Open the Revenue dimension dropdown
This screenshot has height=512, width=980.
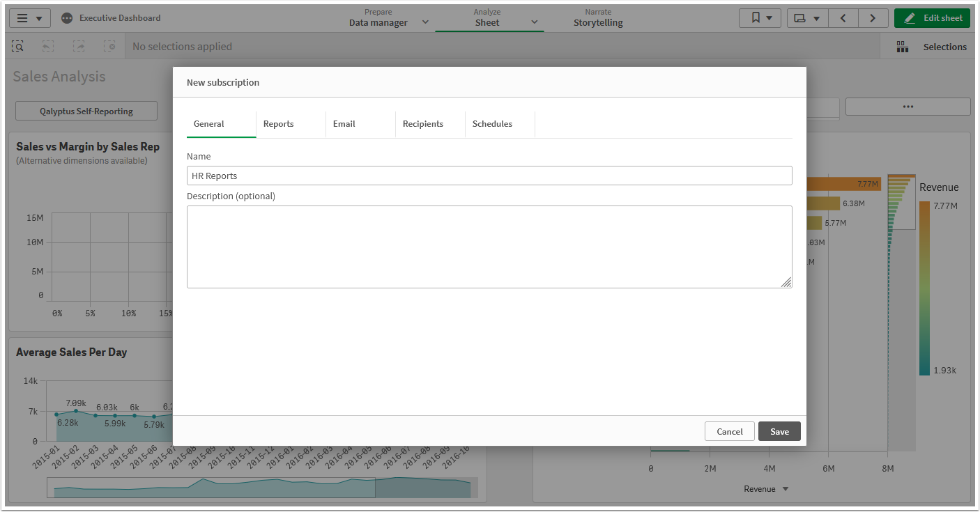coord(766,488)
